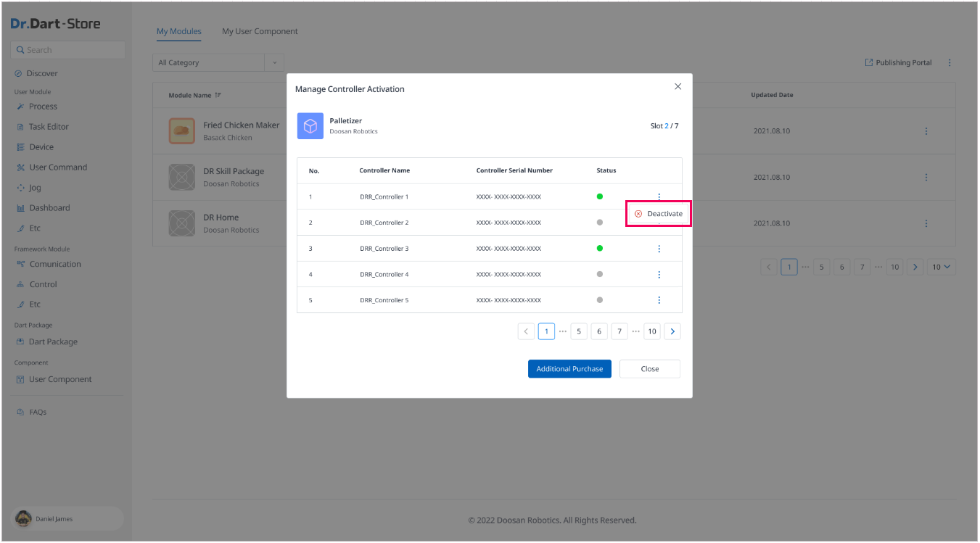Click the Deactivate option in the popup

[x=659, y=214]
